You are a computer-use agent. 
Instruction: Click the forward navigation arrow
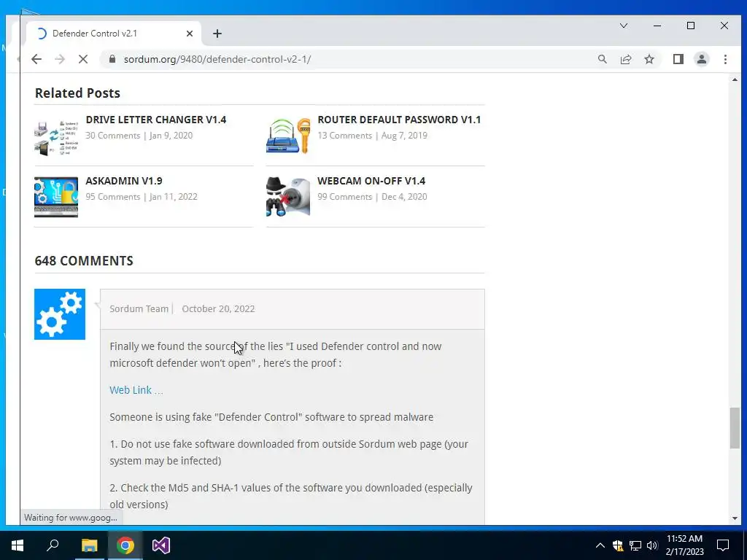[x=60, y=59]
